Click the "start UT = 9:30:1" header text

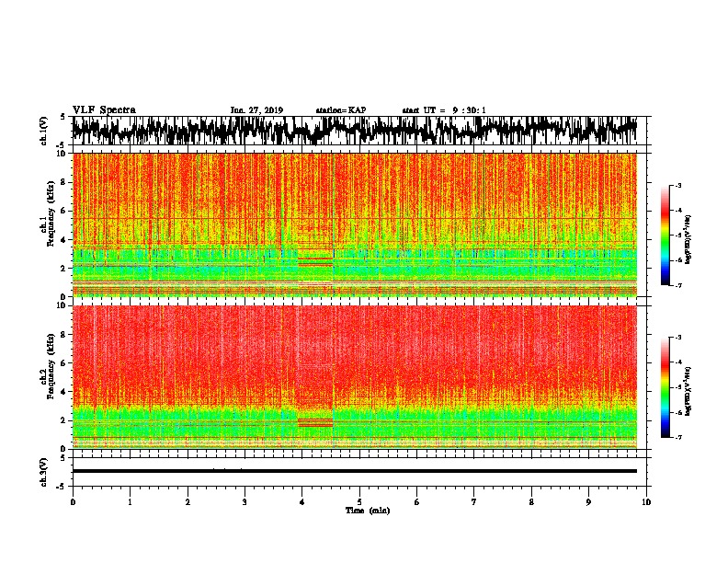click(x=444, y=110)
